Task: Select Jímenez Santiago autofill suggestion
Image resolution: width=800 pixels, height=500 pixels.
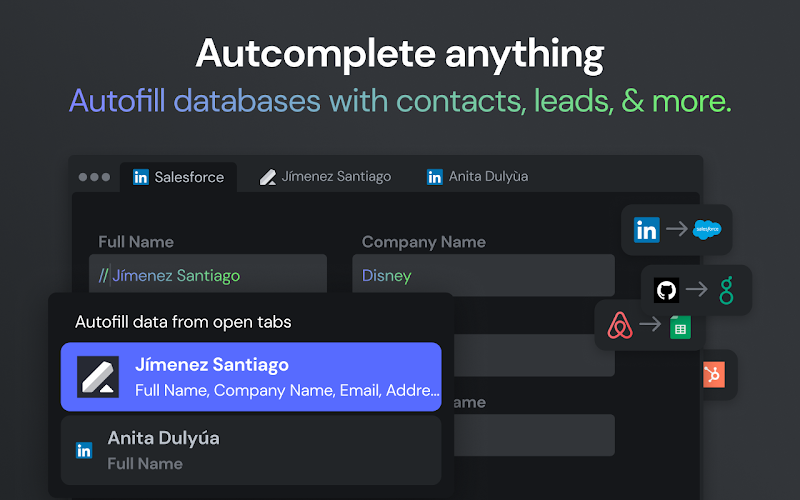Action: click(x=251, y=377)
